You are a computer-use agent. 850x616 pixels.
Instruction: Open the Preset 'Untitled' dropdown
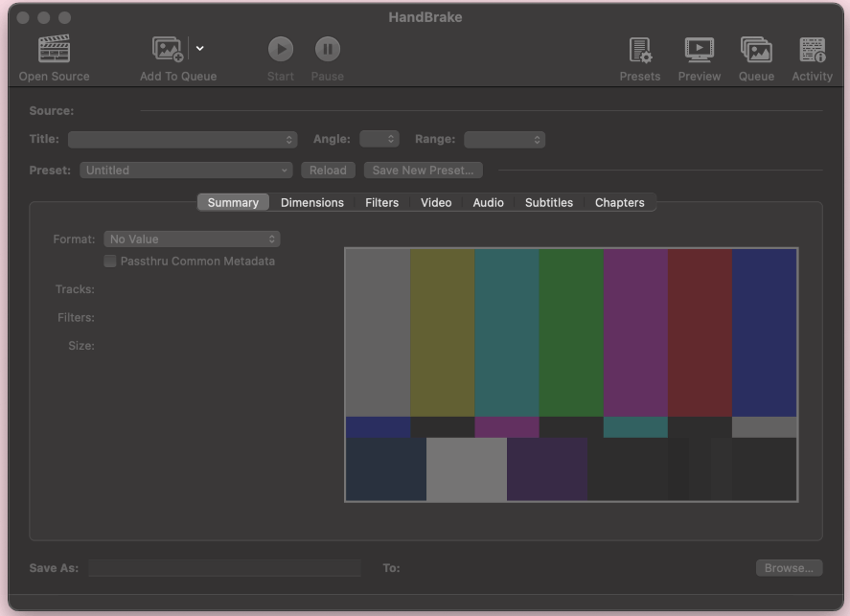(186, 171)
